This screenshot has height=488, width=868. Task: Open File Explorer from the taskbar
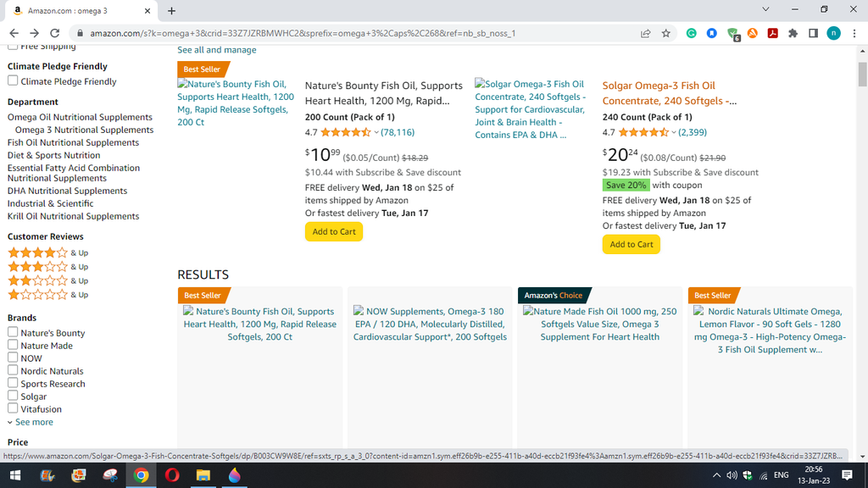click(x=203, y=475)
